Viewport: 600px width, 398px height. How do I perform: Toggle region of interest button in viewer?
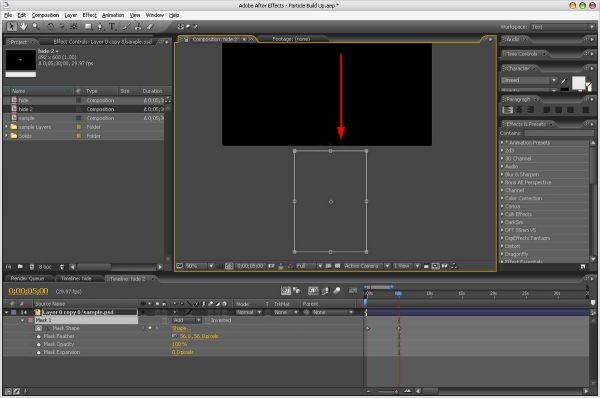click(328, 266)
